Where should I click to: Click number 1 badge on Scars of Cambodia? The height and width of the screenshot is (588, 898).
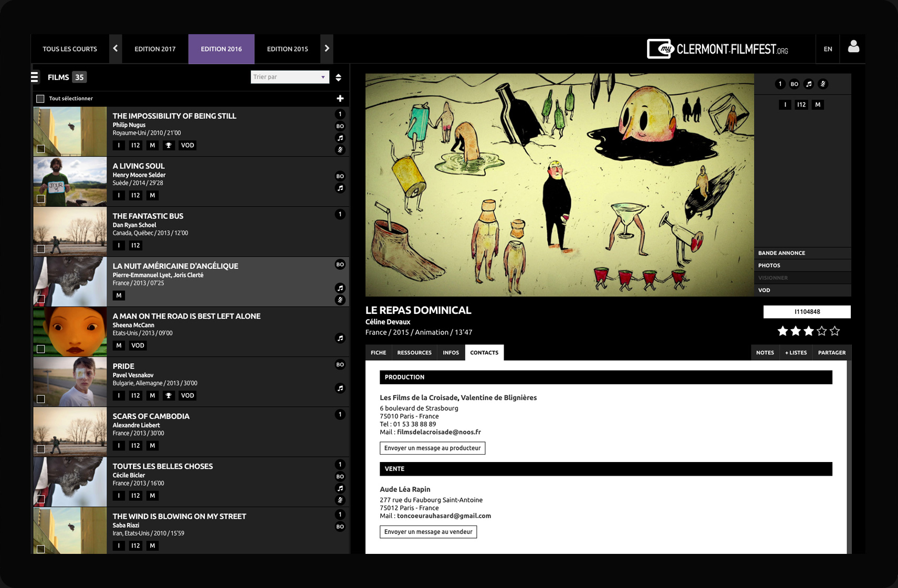tap(340, 415)
